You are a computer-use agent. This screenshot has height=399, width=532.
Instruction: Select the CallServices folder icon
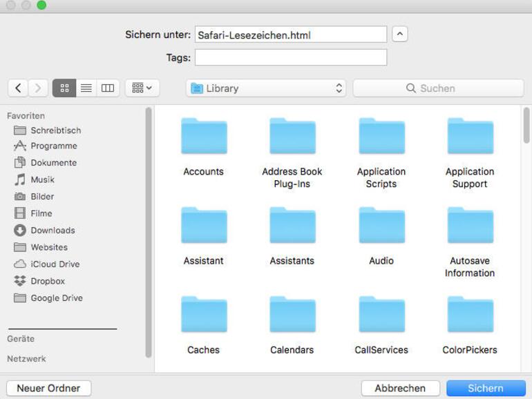tap(381, 315)
